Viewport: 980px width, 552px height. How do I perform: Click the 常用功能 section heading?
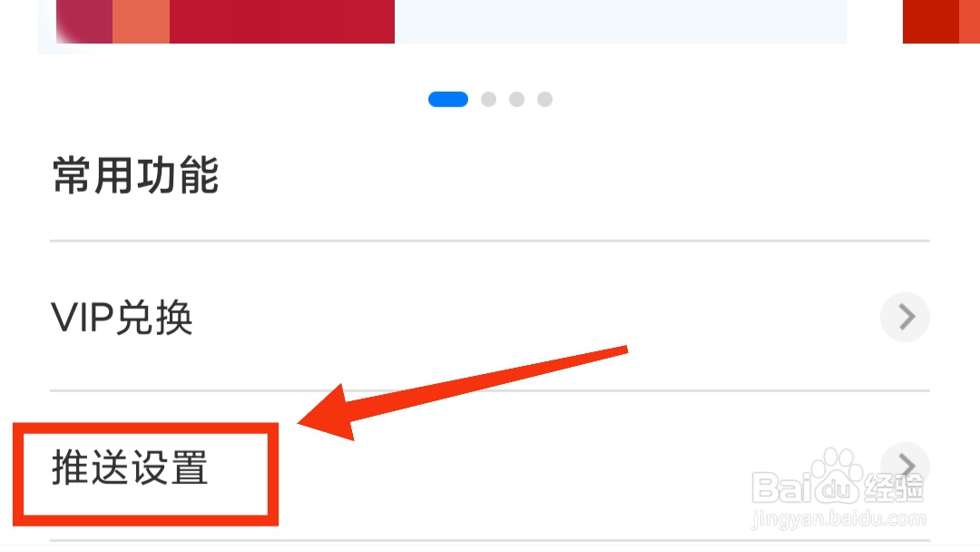135,175
